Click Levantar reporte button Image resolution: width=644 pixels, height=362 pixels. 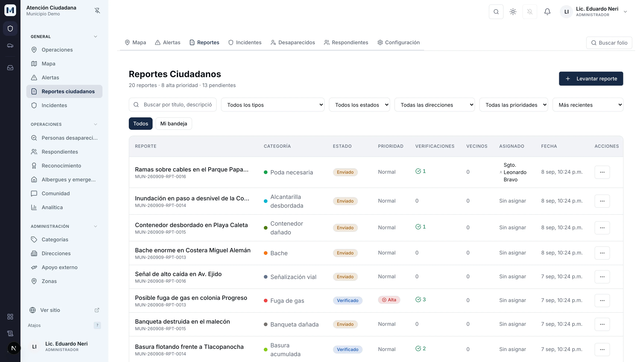click(x=591, y=79)
